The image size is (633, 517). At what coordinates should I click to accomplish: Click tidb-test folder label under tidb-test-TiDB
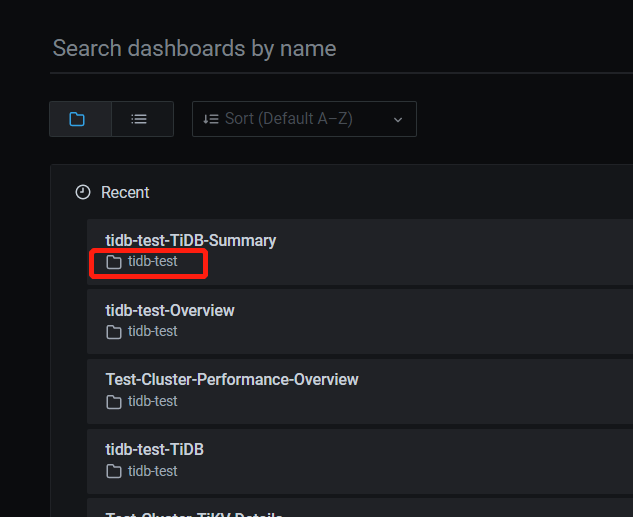pyautogui.click(x=153, y=471)
